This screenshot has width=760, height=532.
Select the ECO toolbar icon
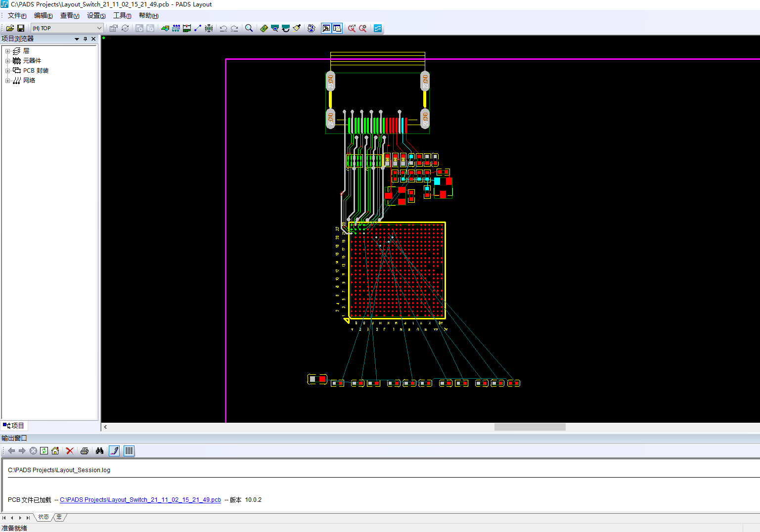(198, 28)
